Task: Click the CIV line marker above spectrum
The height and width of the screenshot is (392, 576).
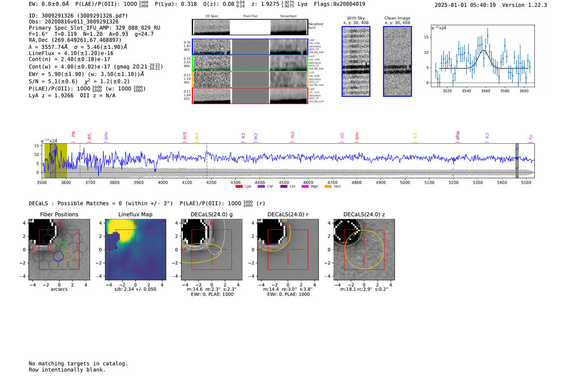Action: [292, 137]
